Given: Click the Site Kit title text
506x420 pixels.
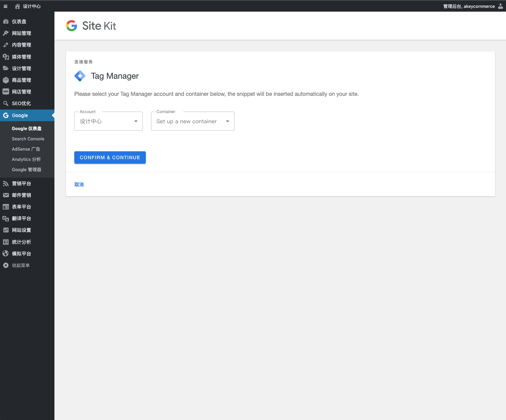Looking at the screenshot, I should pos(99,26).
